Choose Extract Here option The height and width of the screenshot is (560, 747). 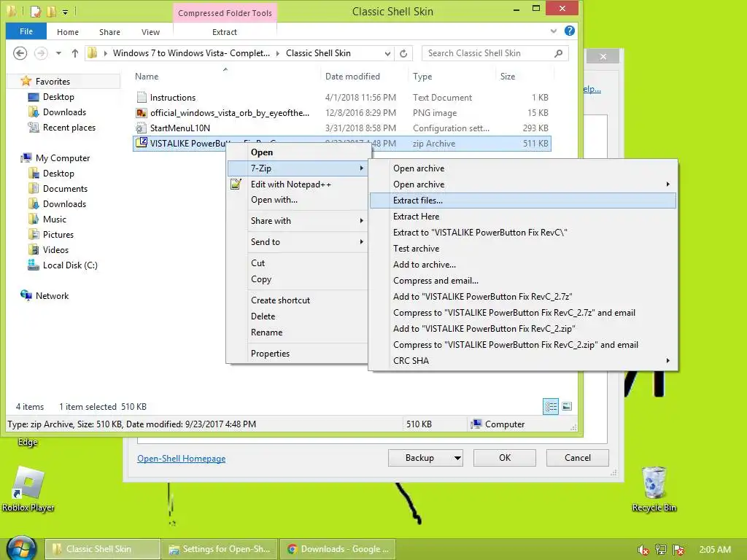coord(523,216)
